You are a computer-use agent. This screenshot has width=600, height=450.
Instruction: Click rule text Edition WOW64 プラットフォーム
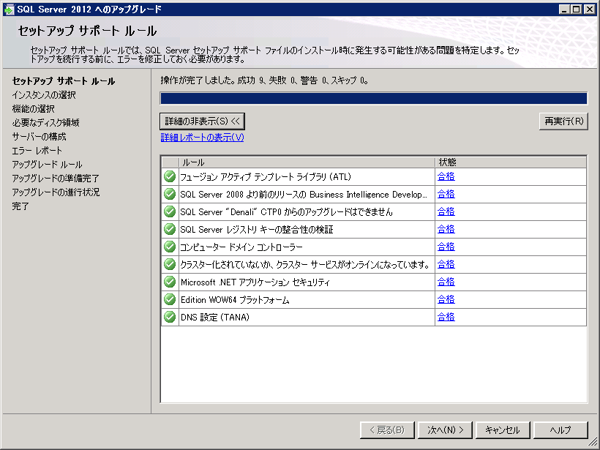pyautogui.click(x=235, y=300)
